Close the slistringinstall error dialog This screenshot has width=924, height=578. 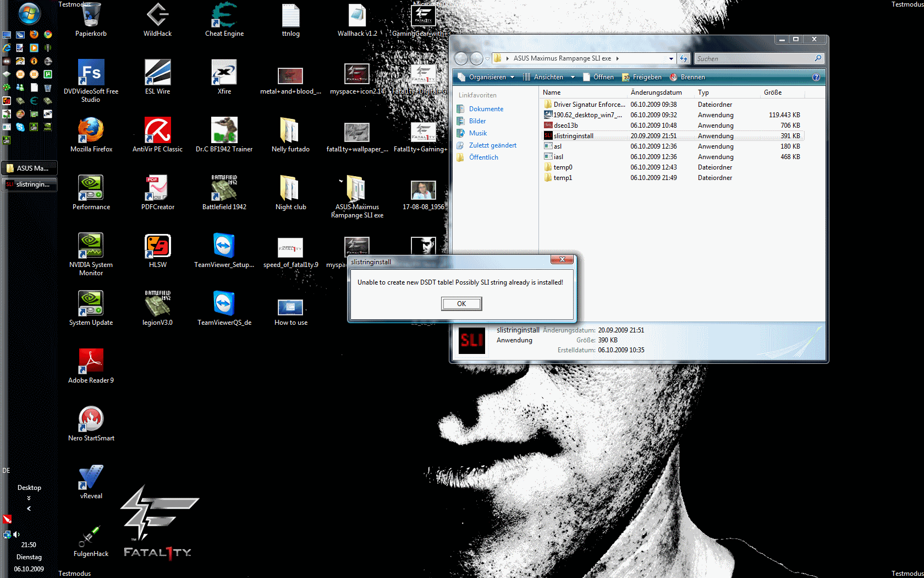pos(562,259)
